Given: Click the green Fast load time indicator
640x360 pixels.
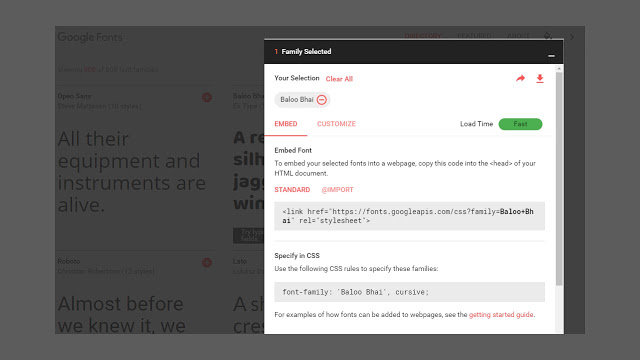Looking at the screenshot, I should 520,124.
